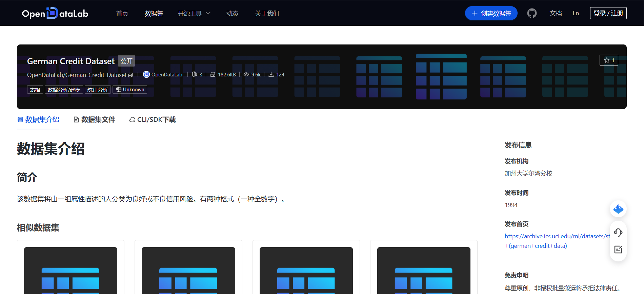The height and width of the screenshot is (294, 644).
Task: Open the 数据集 navigation item
Action: click(154, 13)
